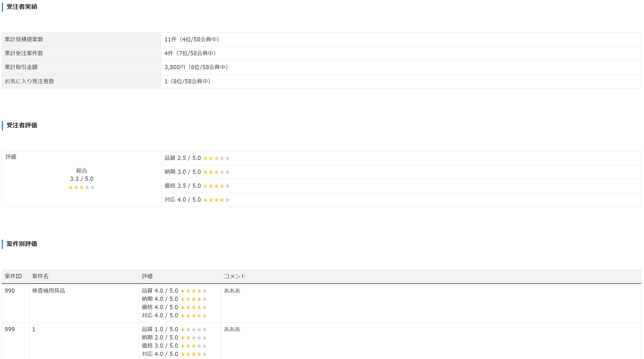
Task: Select the 受注者実績 section heading
Action: pyautogui.click(x=22, y=7)
